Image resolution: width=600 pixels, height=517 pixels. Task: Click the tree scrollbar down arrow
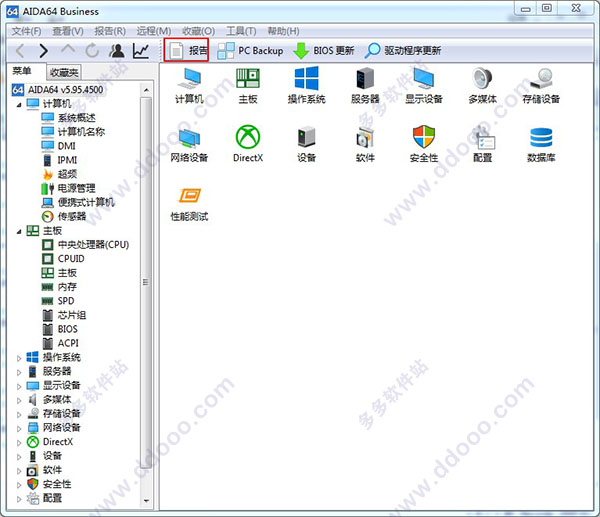pos(146,500)
